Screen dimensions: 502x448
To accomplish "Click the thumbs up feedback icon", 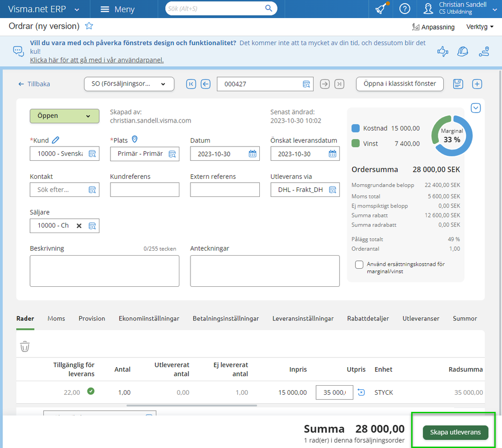I will point(442,51).
